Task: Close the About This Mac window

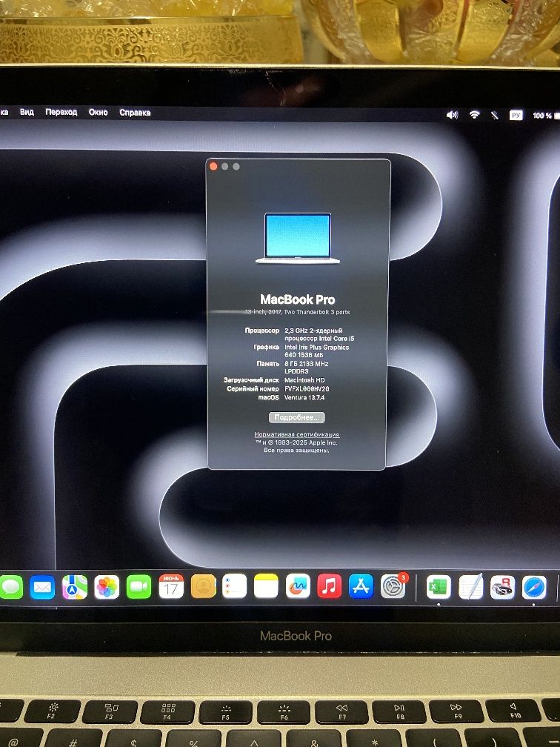Action: [213, 166]
